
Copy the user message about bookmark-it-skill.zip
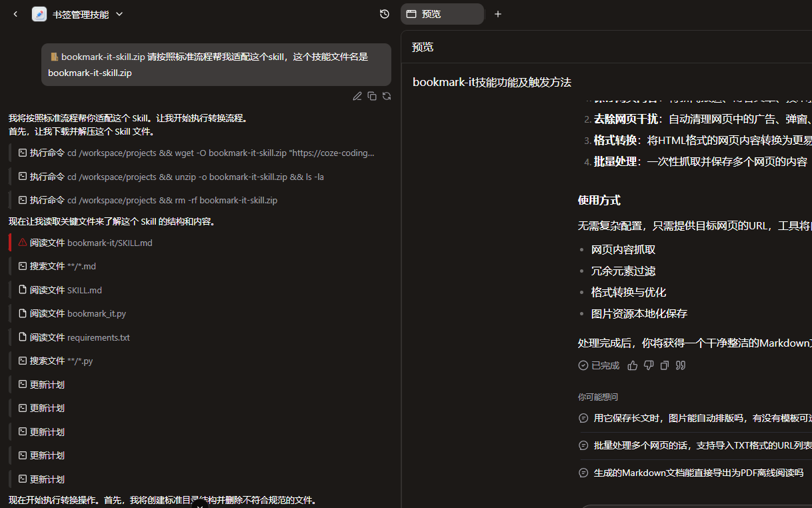(x=372, y=96)
